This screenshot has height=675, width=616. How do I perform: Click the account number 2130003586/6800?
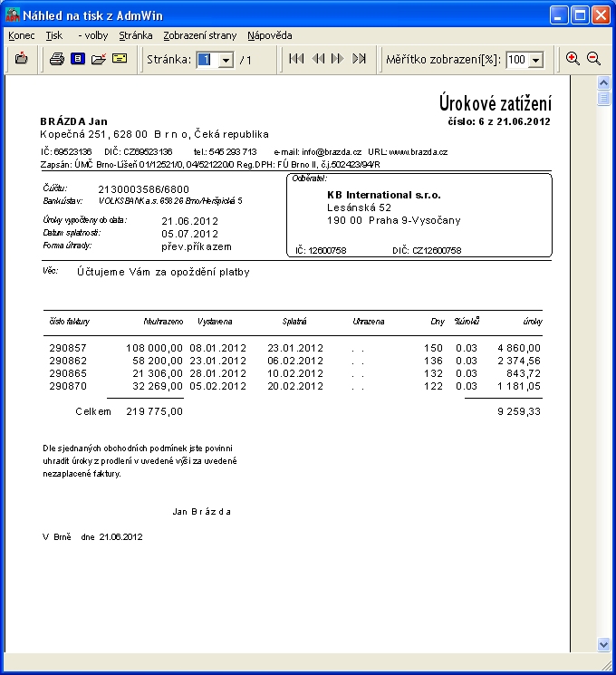[143, 189]
